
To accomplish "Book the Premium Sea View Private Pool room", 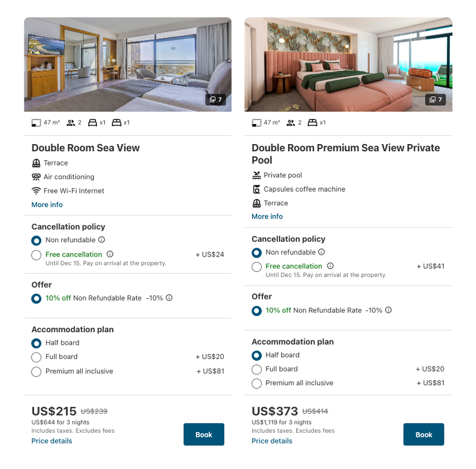I will tap(424, 434).
